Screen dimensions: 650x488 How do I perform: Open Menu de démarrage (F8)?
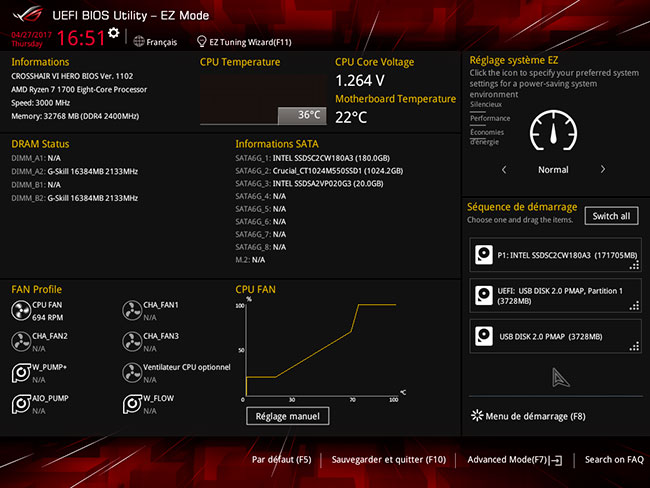[527, 415]
